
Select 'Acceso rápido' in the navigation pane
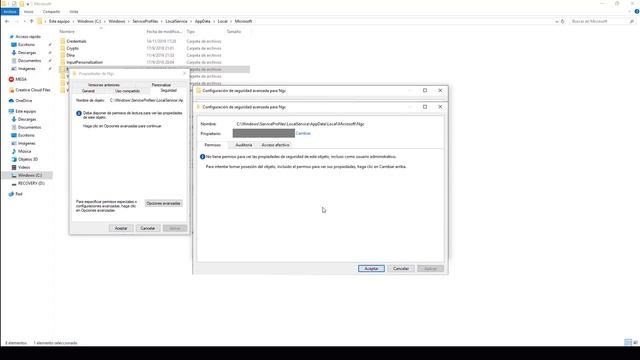click(28, 37)
